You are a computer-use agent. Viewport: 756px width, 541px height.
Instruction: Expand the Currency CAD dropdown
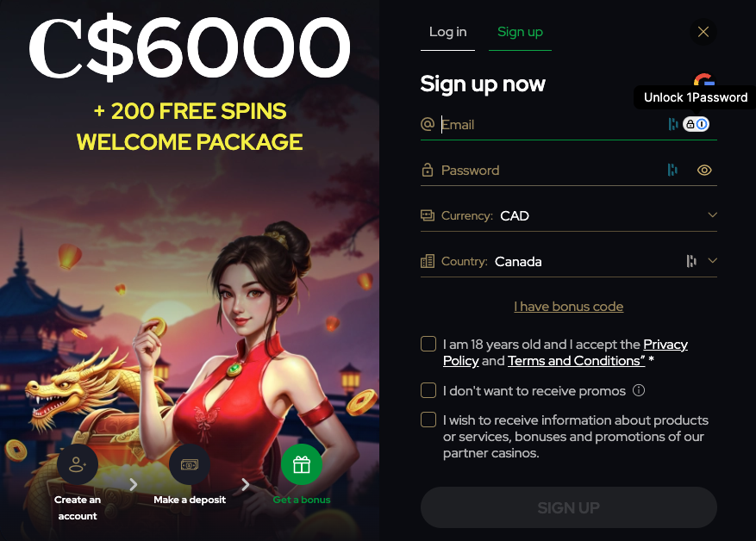coord(569,215)
